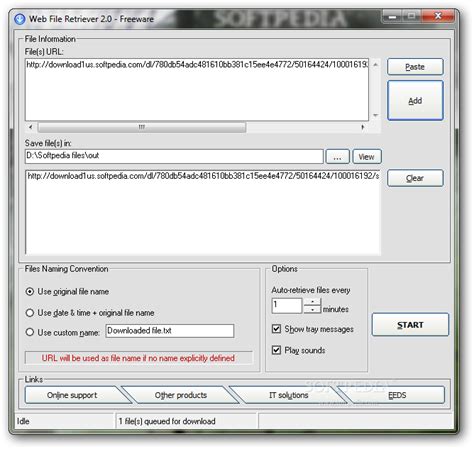Viewport: 474px width, 449px height.
Task: Click the custom name 'Downloaded file.txt' field
Action: point(170,331)
